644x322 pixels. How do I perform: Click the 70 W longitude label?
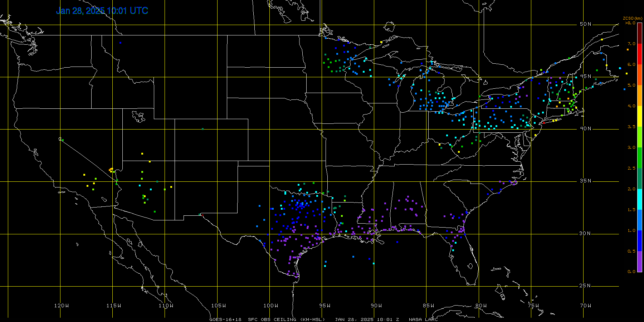[x=586, y=306]
